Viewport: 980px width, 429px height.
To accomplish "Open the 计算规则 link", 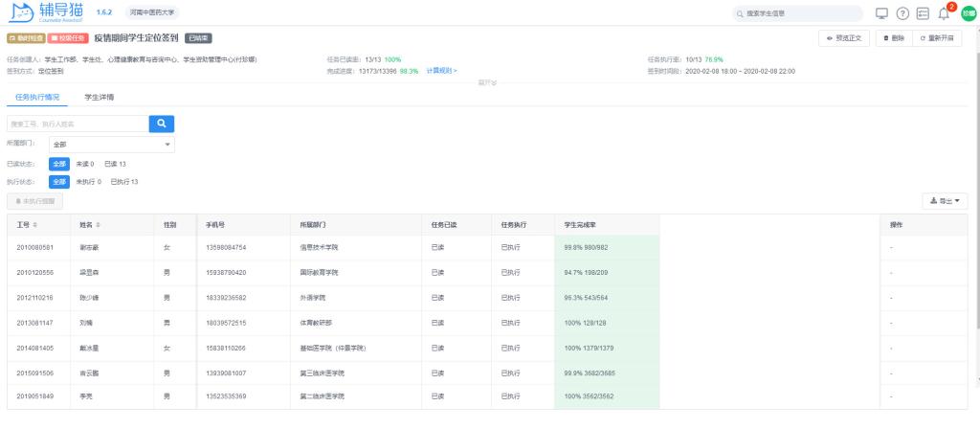I will [x=441, y=71].
